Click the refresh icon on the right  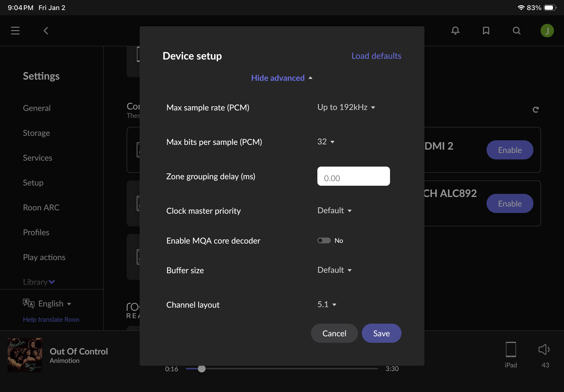coord(536,109)
